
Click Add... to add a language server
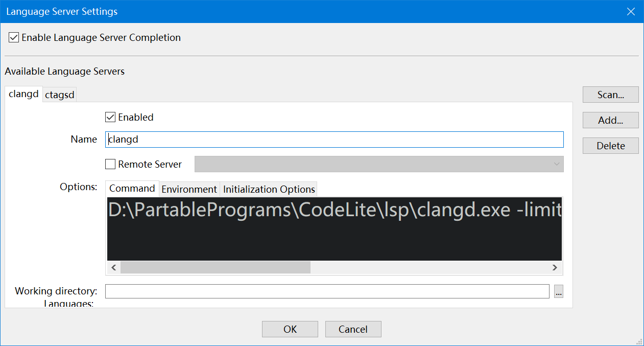coord(610,120)
